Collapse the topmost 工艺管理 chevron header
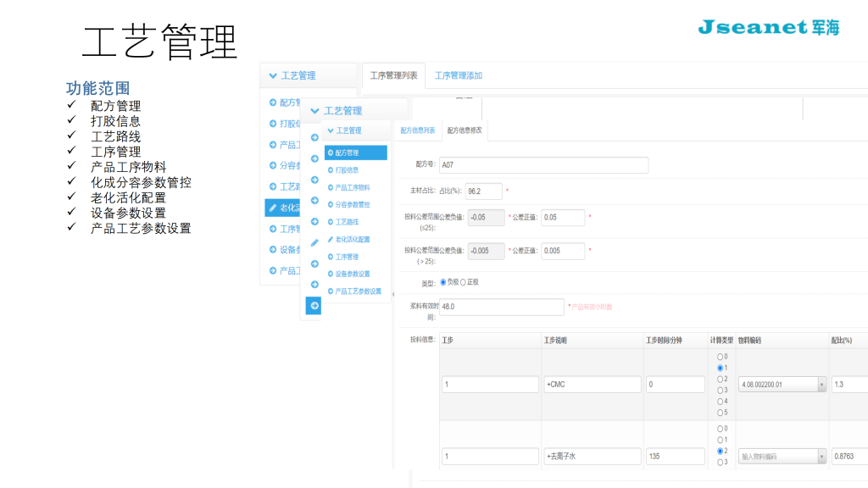 (273, 75)
